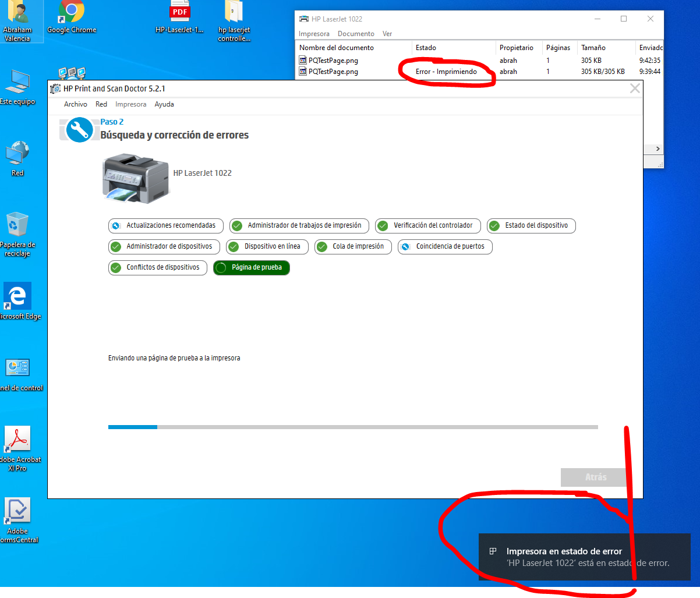
Task: Click the green check on Cola de impresión
Action: [321, 246]
